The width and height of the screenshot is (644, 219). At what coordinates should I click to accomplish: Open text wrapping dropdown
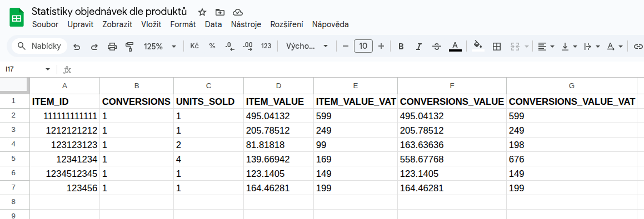click(x=592, y=47)
